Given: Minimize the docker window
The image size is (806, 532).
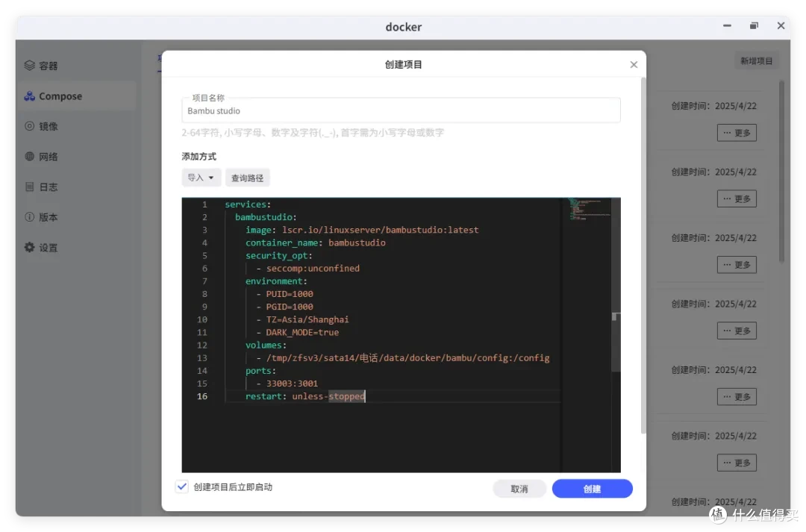Looking at the screenshot, I should tap(727, 25).
